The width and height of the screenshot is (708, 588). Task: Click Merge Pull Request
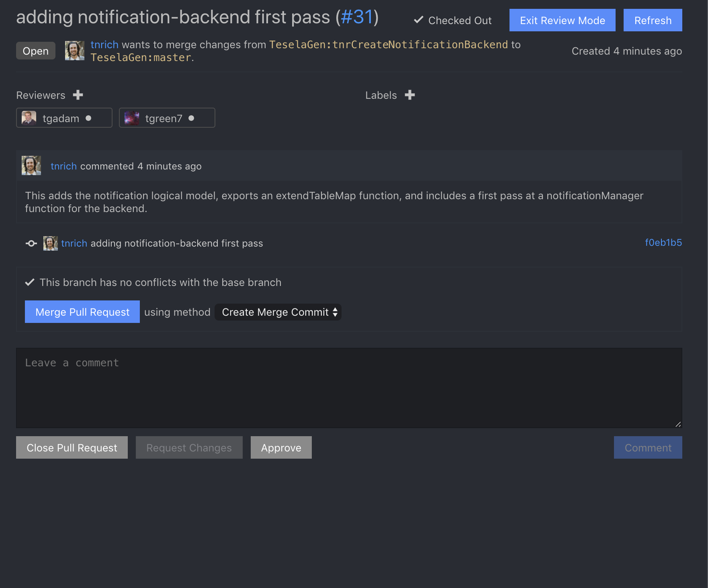click(82, 312)
